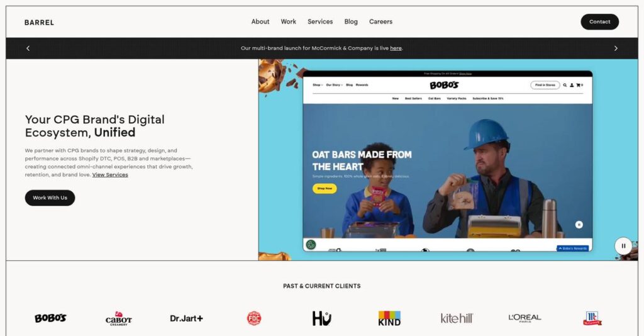This screenshot has height=336, width=644.
Task: Click the Bobo's client logo
Action: [x=50, y=318]
